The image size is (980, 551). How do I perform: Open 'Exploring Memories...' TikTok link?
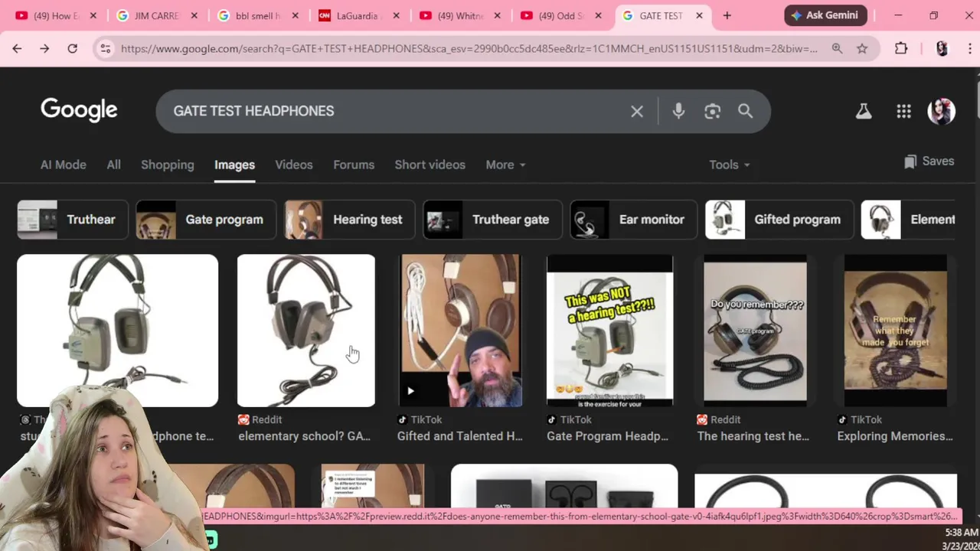click(897, 436)
